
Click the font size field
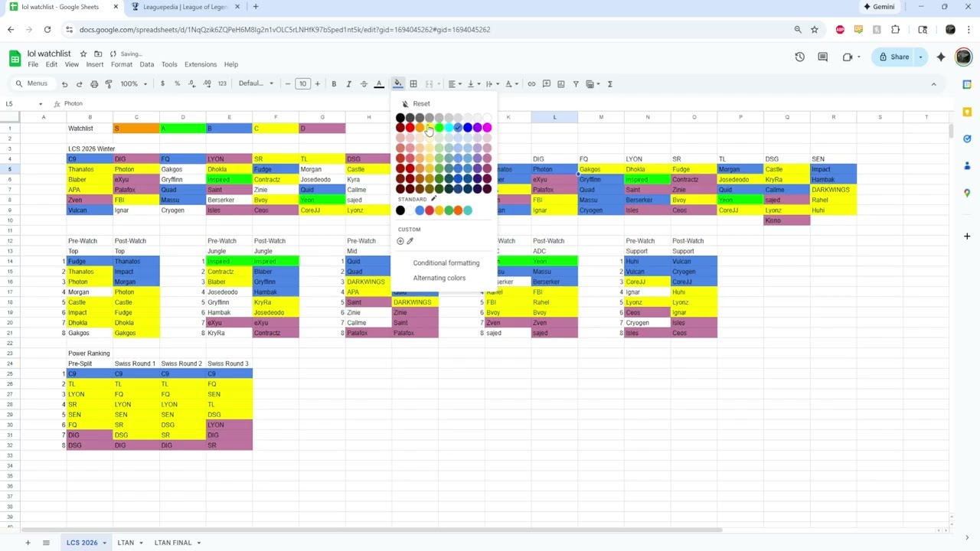[302, 84]
